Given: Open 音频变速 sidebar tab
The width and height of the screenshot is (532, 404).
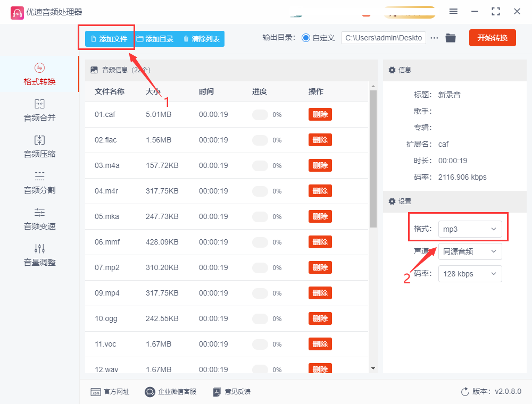Looking at the screenshot, I should tap(39, 220).
